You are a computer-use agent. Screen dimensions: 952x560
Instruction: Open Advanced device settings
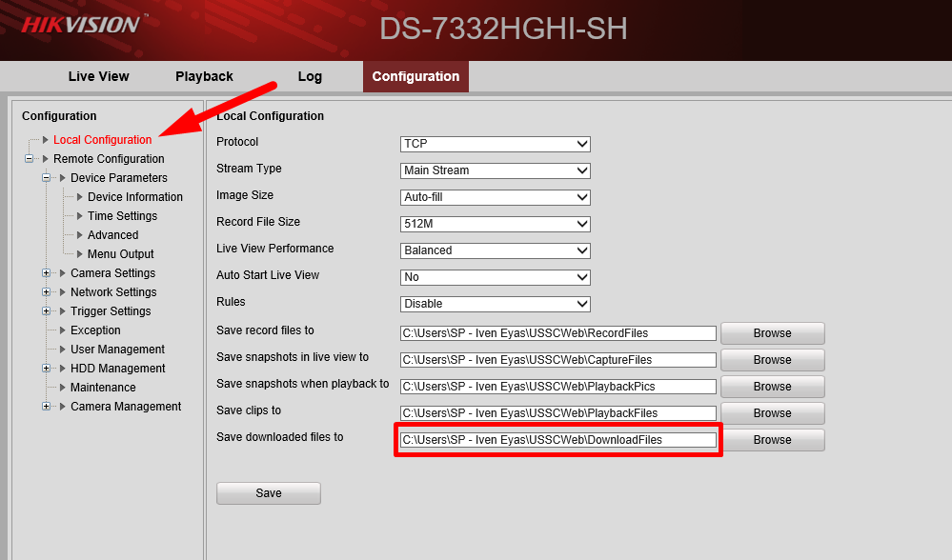113,235
